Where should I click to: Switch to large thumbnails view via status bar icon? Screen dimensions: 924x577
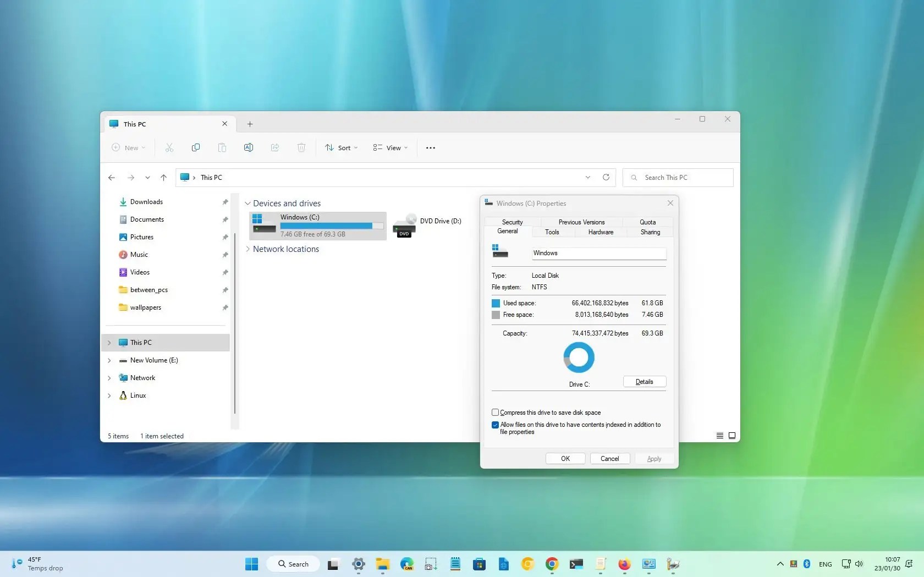732,435
